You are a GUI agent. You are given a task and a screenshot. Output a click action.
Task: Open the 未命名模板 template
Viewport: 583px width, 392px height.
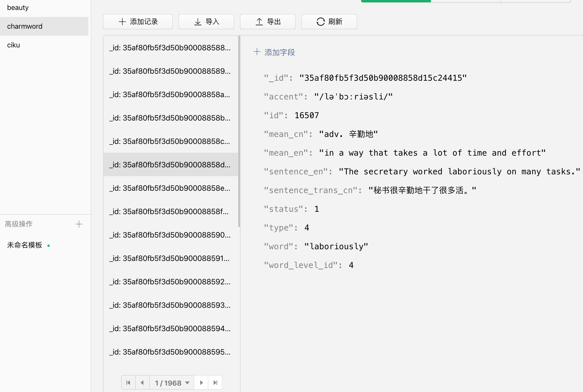click(25, 245)
